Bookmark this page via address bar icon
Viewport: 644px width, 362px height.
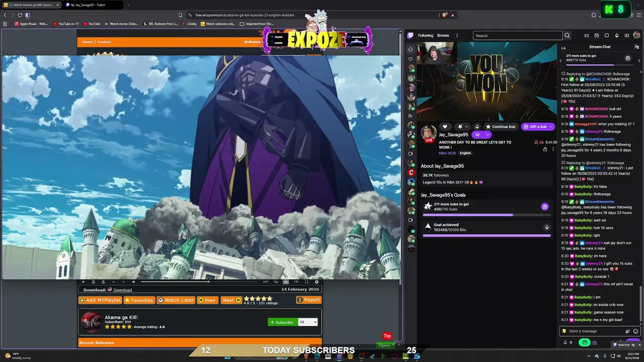[x=180, y=15]
